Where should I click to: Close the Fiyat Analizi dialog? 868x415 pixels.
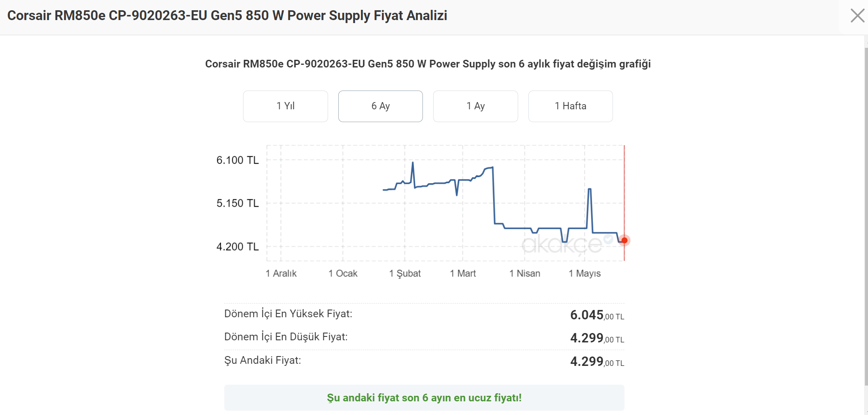[x=857, y=16]
